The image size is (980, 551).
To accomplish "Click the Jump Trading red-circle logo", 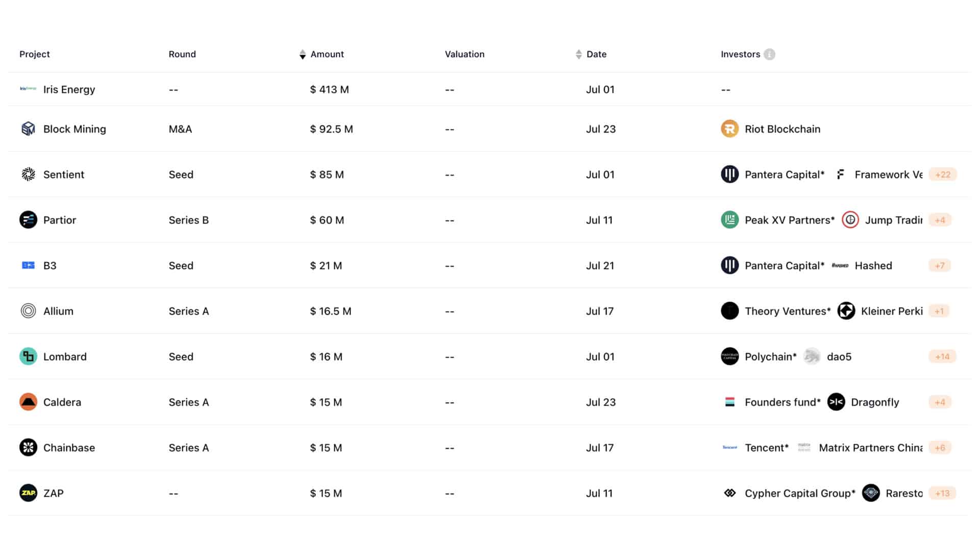I will pyautogui.click(x=850, y=220).
